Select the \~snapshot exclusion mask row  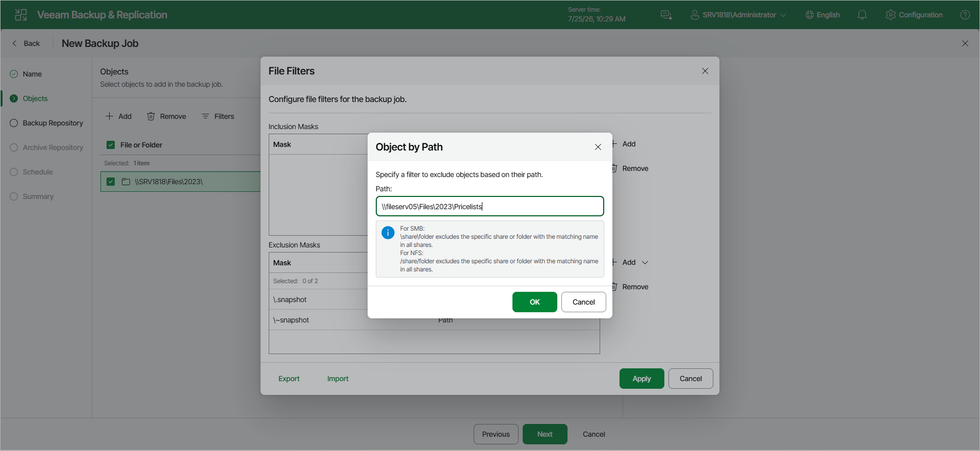(434, 320)
